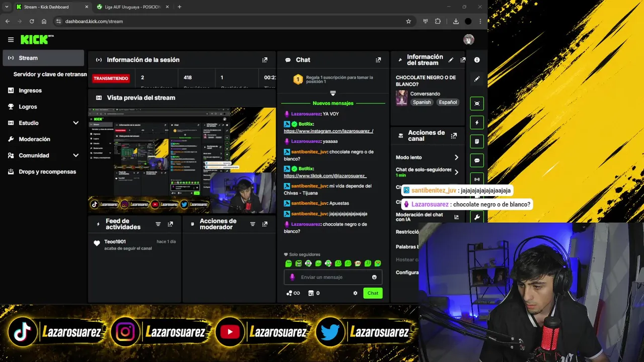Click the Nuevos mensajes divider label
This screenshot has width=644, height=362.
point(333,103)
